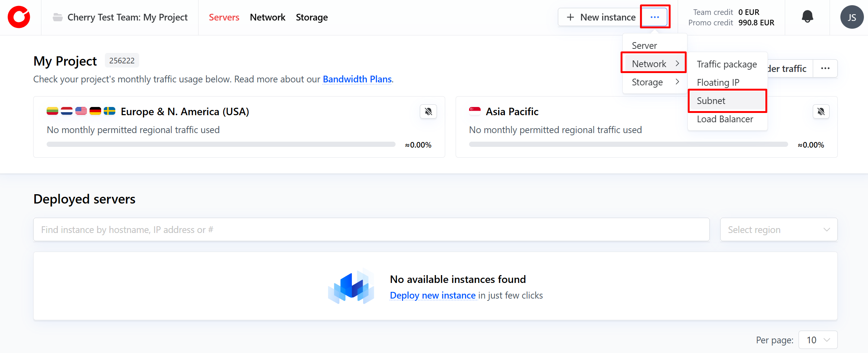Expand the Storage submenu in the dropdown
868x353 pixels.
coord(655,82)
